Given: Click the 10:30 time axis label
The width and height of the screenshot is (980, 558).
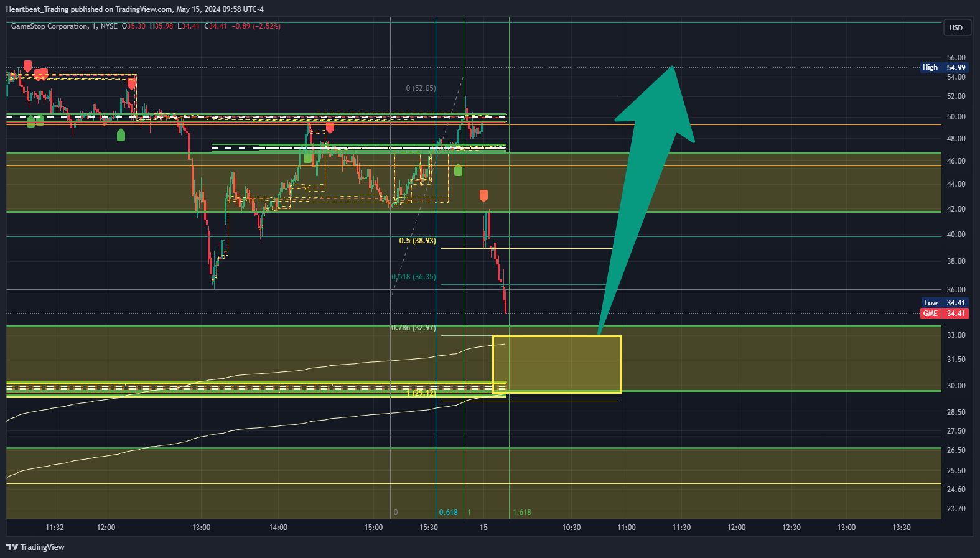Looking at the screenshot, I should [571, 528].
